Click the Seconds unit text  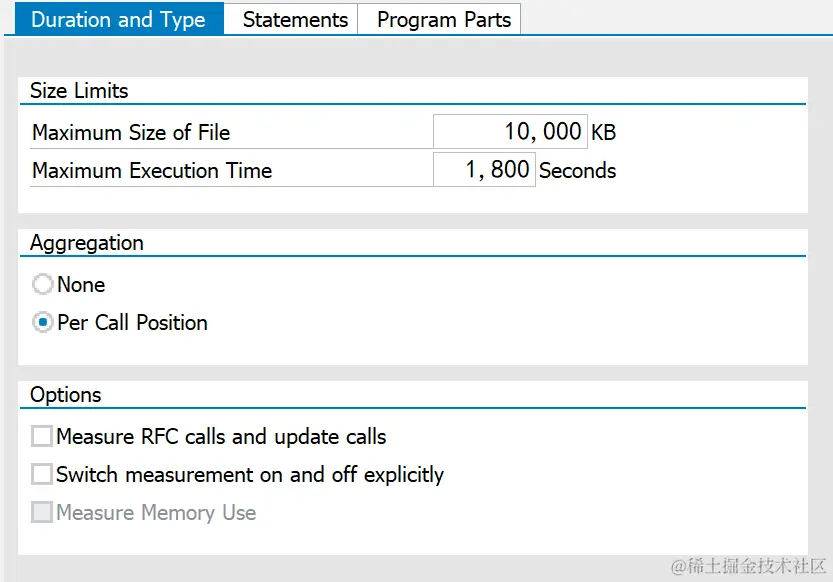pyautogui.click(x=577, y=171)
